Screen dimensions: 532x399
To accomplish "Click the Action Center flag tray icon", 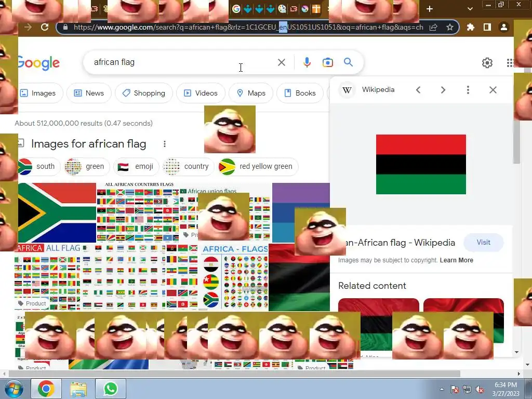I will pos(454,389).
